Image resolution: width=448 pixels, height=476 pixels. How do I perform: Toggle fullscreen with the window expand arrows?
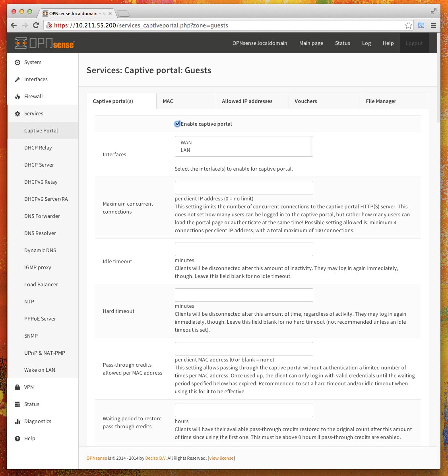(x=433, y=11)
